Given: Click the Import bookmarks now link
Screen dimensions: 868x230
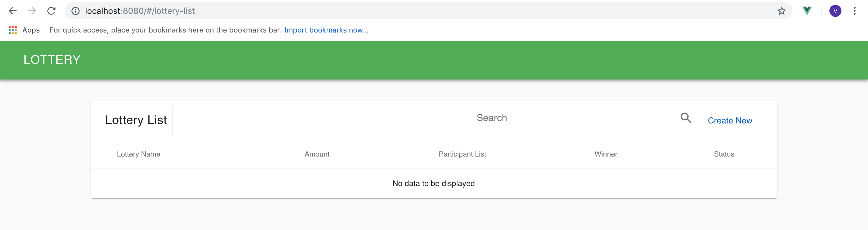Looking at the screenshot, I should click(326, 30).
